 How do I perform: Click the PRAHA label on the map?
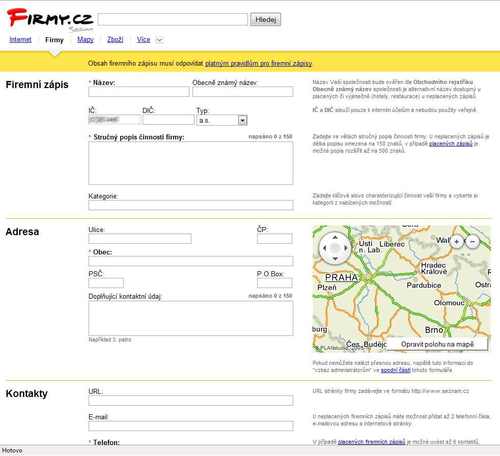(x=341, y=277)
